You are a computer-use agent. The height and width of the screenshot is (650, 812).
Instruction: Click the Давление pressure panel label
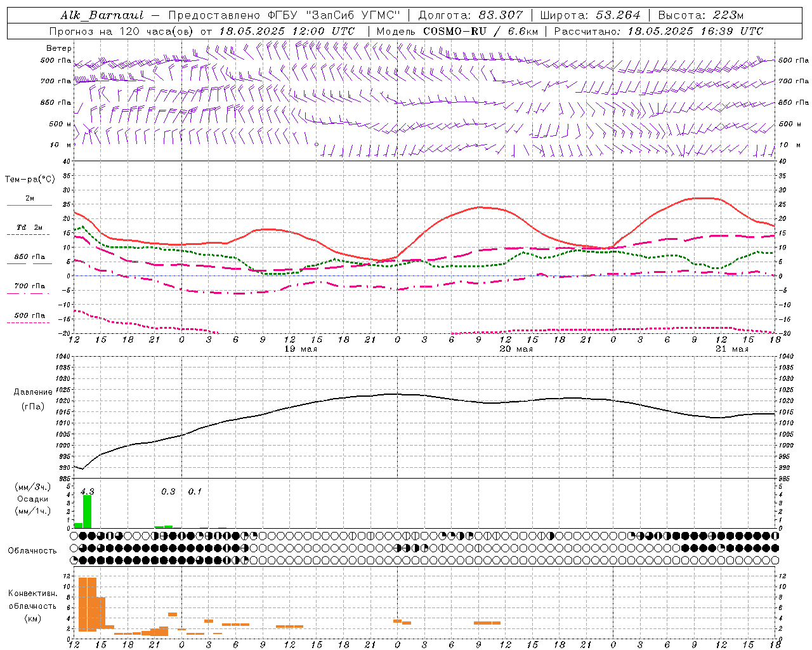click(33, 392)
